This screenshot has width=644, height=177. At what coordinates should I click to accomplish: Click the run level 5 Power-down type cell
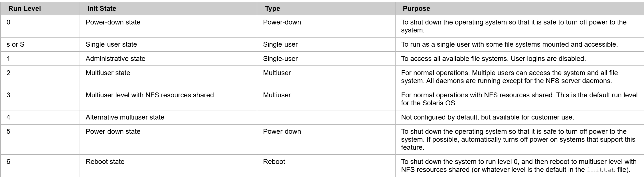[x=282, y=131]
